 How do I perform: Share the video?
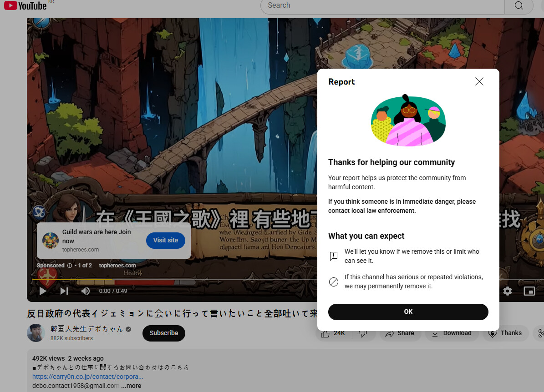pos(400,333)
